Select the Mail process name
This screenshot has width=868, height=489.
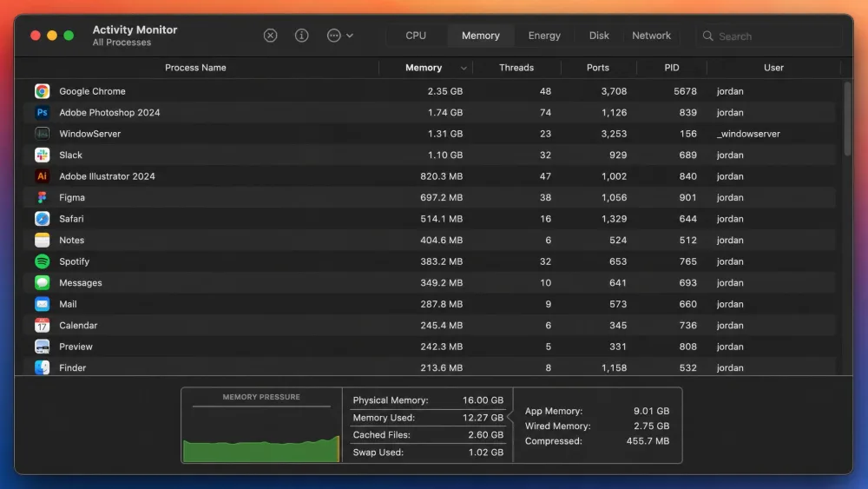pos(68,304)
